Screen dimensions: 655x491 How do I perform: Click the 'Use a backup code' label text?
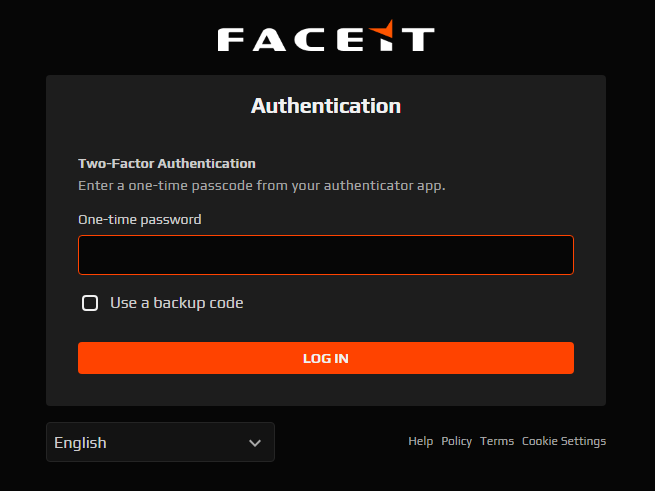(177, 303)
